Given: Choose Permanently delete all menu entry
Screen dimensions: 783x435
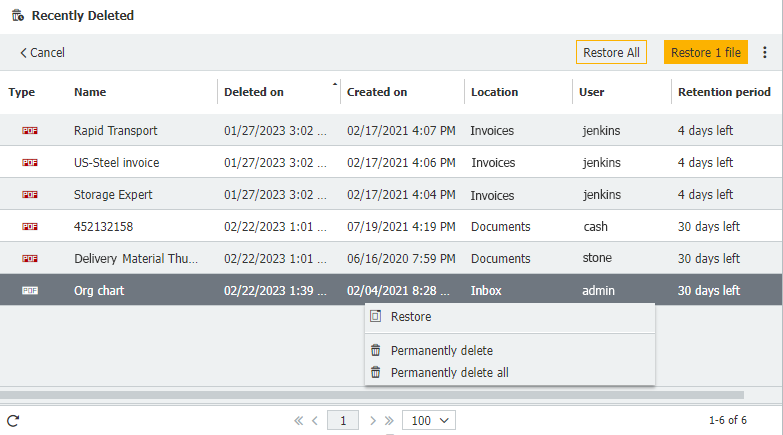Looking at the screenshot, I should [449, 373].
